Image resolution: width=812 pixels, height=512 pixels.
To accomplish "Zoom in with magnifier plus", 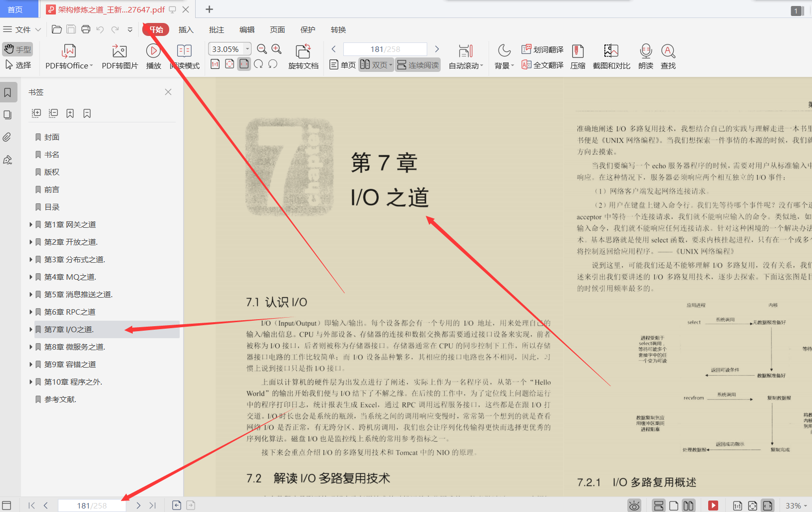I will [276, 49].
